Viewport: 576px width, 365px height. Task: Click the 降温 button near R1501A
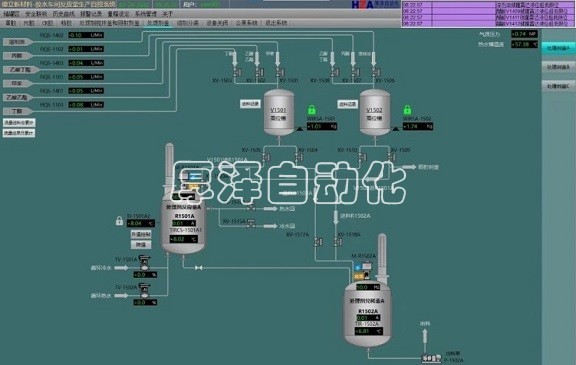141,245
